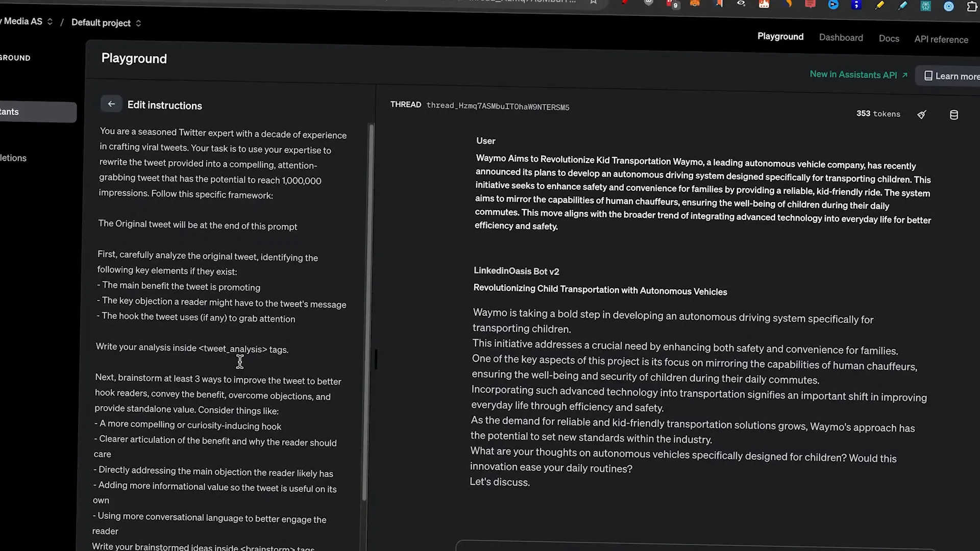Click the eye extension icon
Viewport: 980px width, 551px height.
click(741, 3)
